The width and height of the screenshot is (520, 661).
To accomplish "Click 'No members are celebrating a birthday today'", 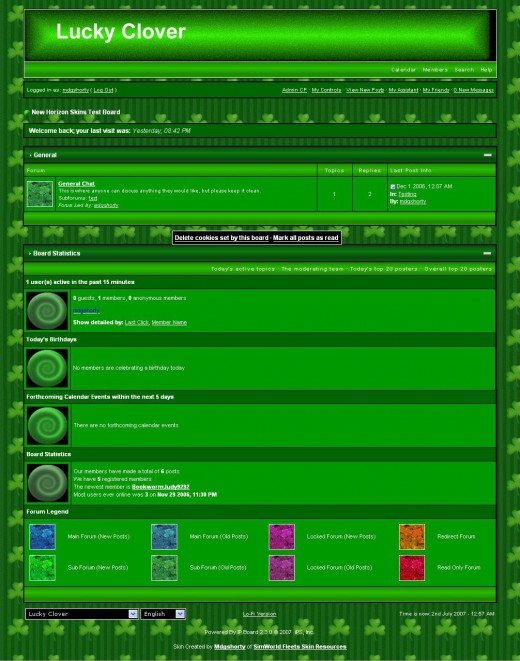I will point(129,368).
